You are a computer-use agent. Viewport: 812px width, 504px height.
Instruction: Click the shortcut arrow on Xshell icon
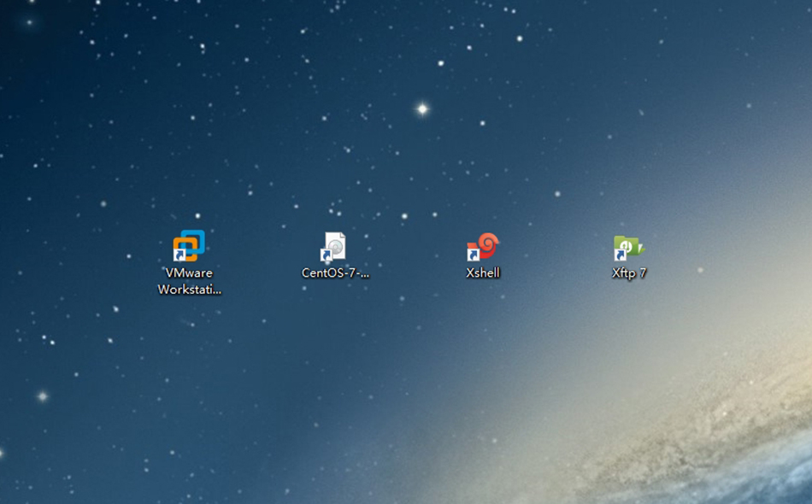coord(473,255)
